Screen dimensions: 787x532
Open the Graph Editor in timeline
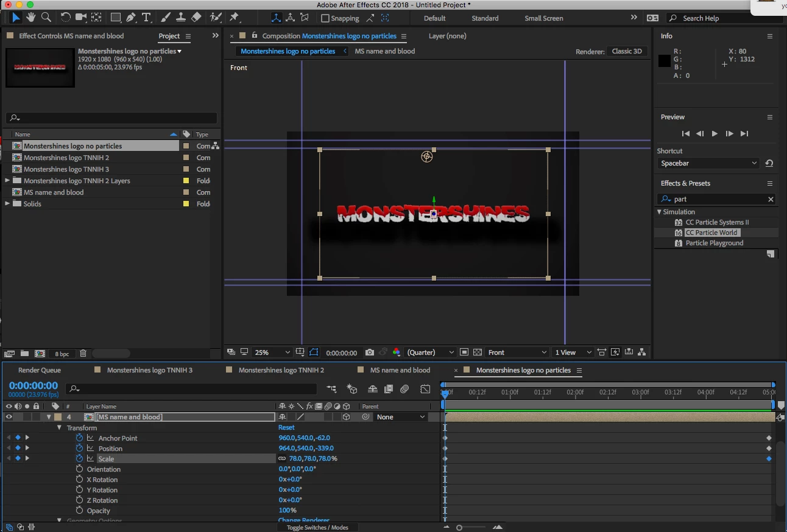coord(425,389)
